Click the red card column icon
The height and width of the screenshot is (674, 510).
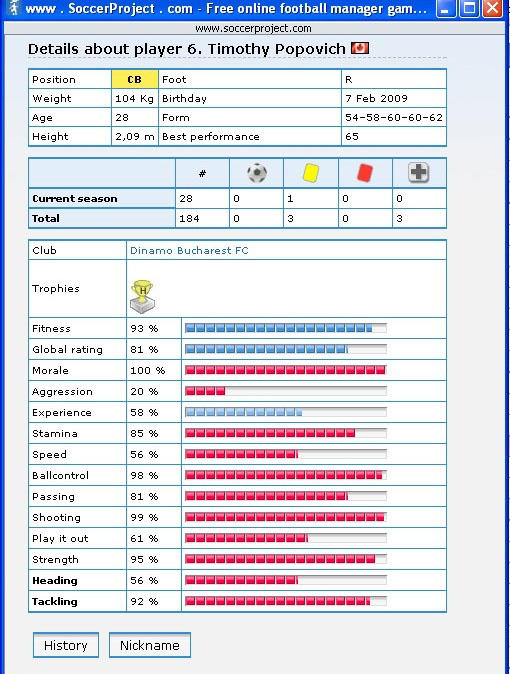[x=365, y=173]
